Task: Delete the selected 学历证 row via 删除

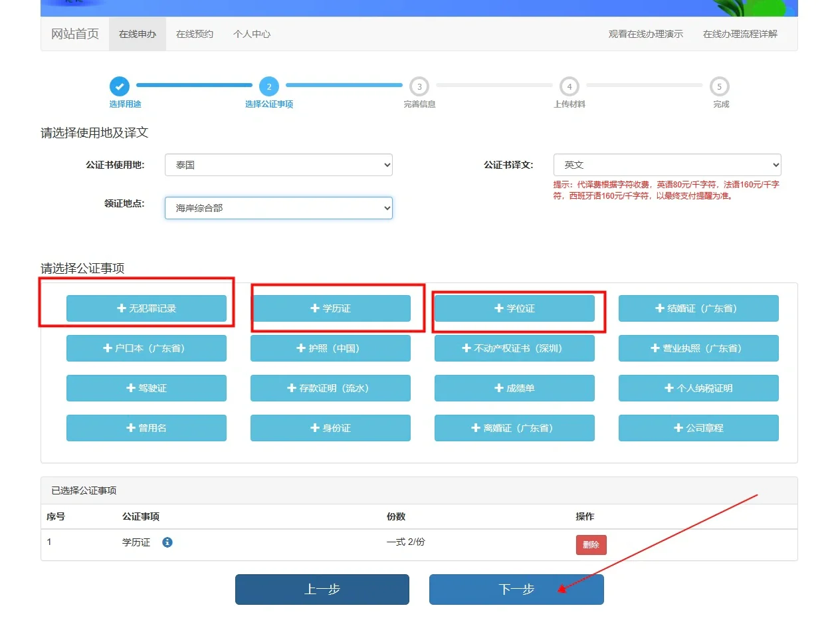Action: (591, 545)
